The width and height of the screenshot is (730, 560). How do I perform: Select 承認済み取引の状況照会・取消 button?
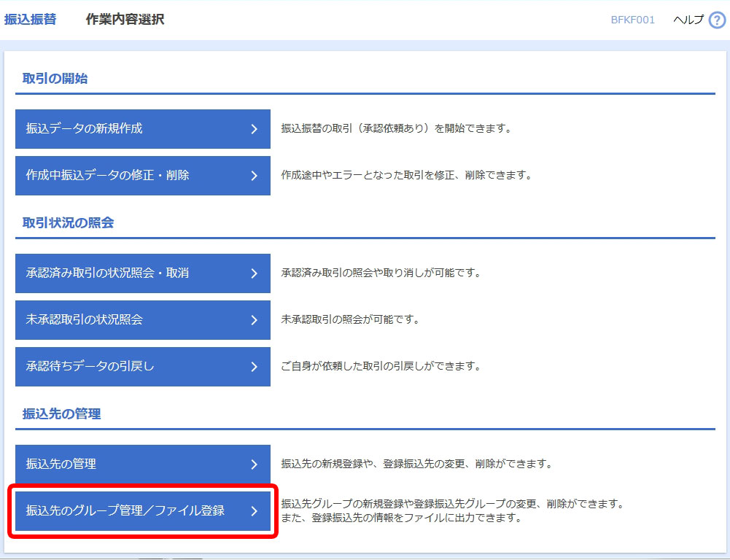coord(143,273)
